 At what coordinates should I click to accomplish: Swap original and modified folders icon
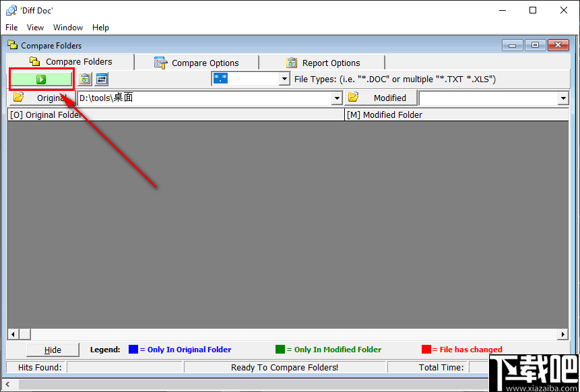point(102,79)
